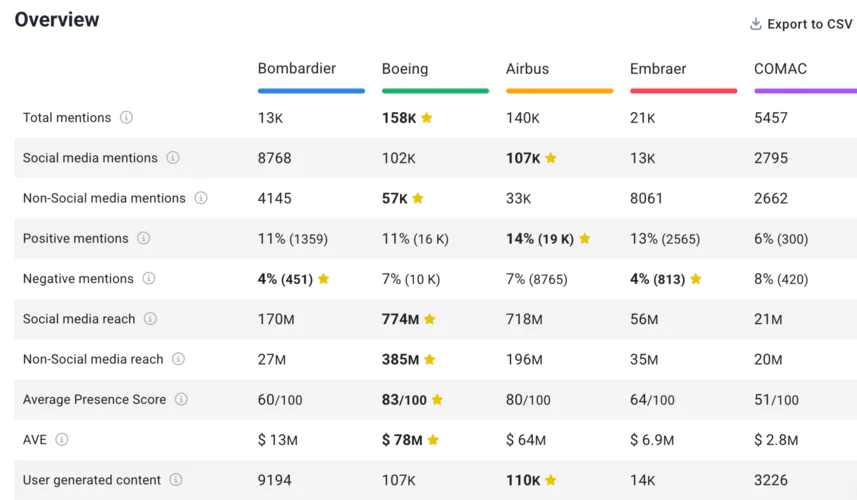Click the star beside Airbus 107K social mentions
The width and height of the screenshot is (857, 500).
[x=551, y=158]
